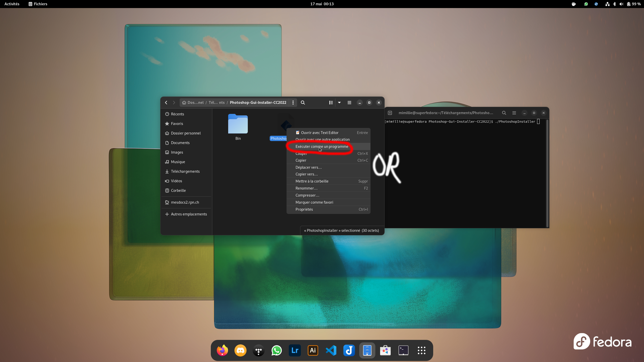The width and height of the screenshot is (644, 362).
Task: Open the path bar three-dot menu
Action: [x=293, y=103]
